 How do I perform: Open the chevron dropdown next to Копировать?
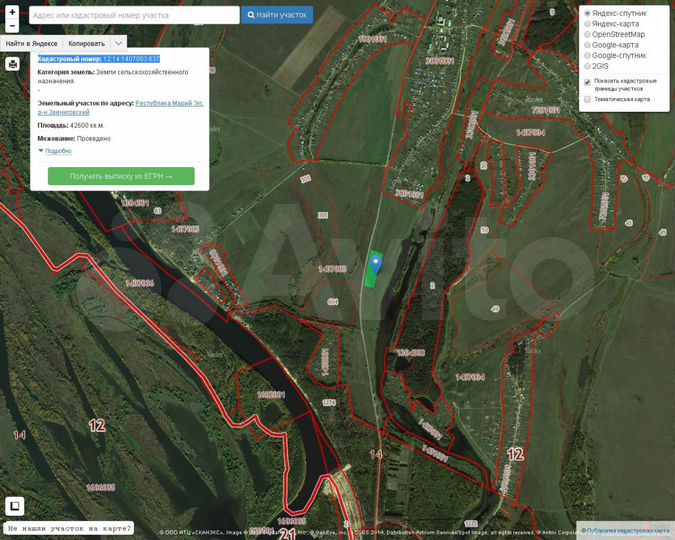[118, 44]
